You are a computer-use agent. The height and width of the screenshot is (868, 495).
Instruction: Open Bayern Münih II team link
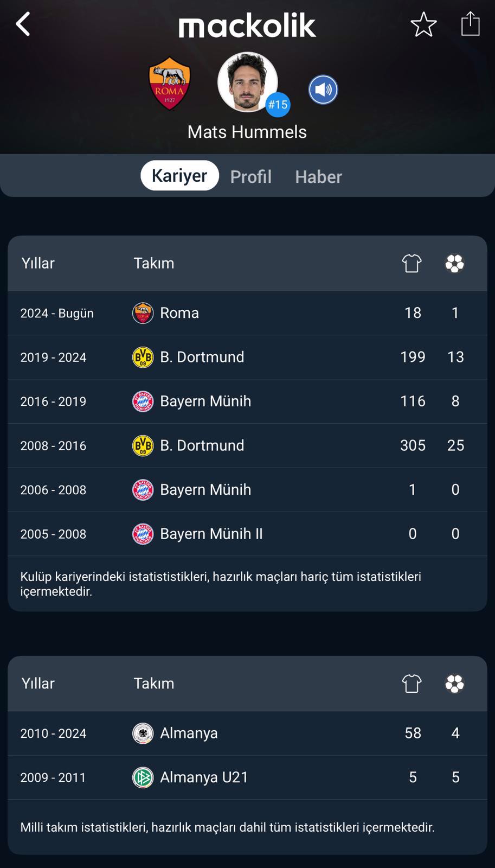pyautogui.click(x=211, y=534)
